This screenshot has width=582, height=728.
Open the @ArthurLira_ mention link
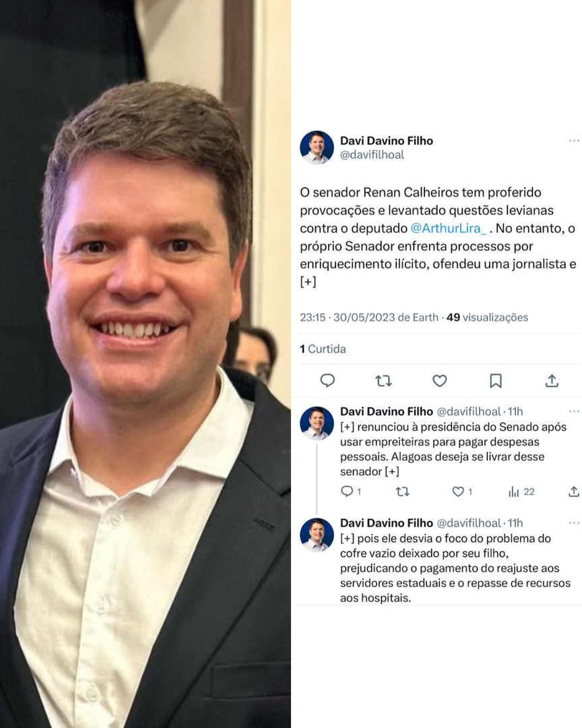(x=449, y=228)
